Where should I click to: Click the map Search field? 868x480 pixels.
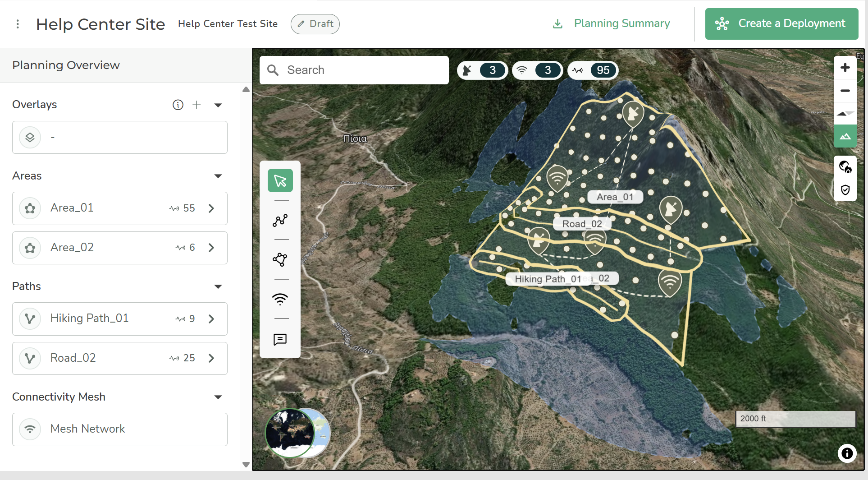[x=354, y=70]
